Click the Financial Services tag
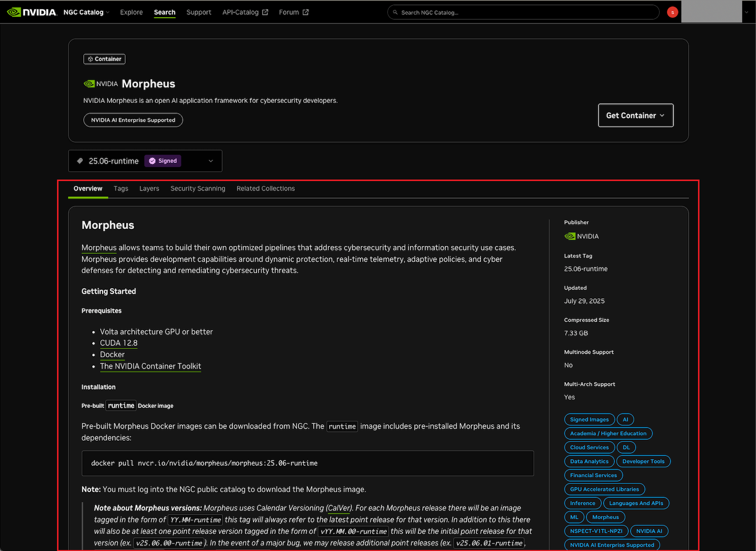This screenshot has width=756, height=551. pyautogui.click(x=593, y=475)
